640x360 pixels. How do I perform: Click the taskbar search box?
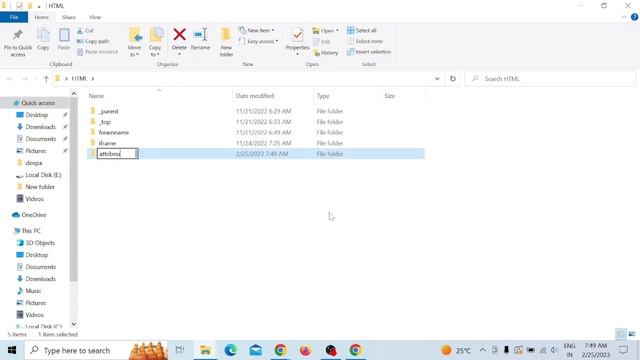(x=96, y=350)
